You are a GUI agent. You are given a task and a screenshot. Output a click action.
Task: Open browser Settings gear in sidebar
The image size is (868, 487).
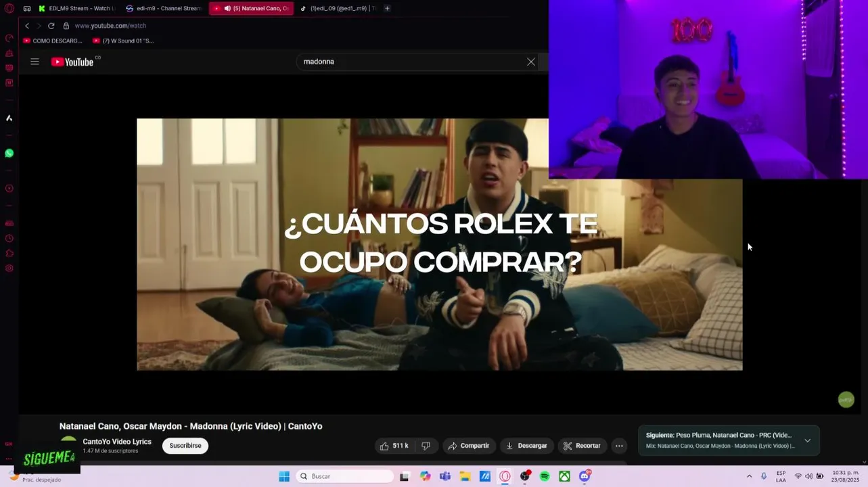click(x=9, y=268)
